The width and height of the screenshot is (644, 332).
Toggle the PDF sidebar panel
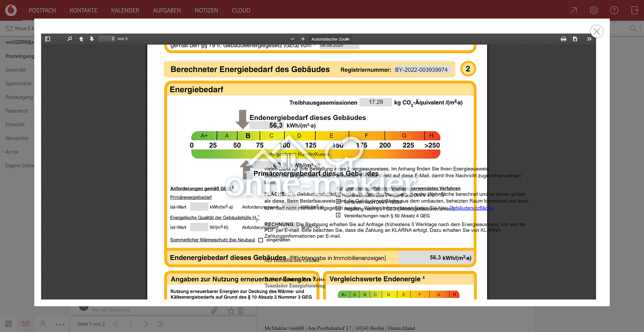(x=47, y=39)
